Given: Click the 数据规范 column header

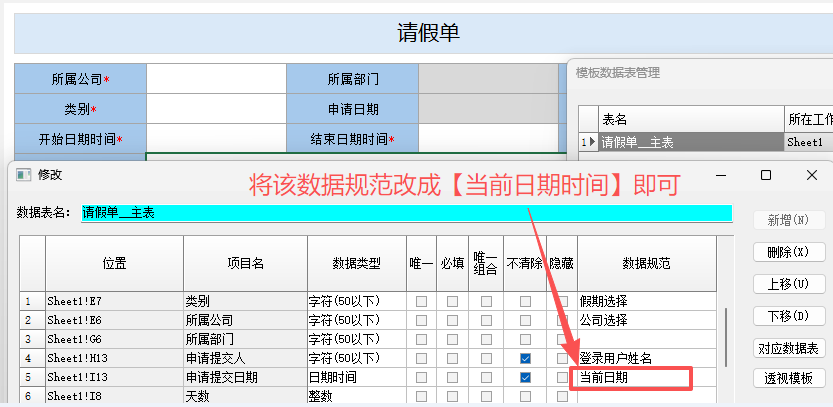Looking at the screenshot, I should pyautogui.click(x=647, y=263).
